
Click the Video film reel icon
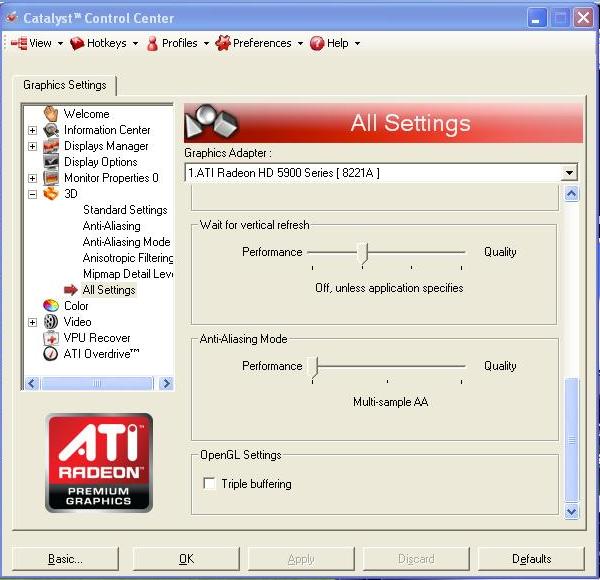[x=51, y=322]
